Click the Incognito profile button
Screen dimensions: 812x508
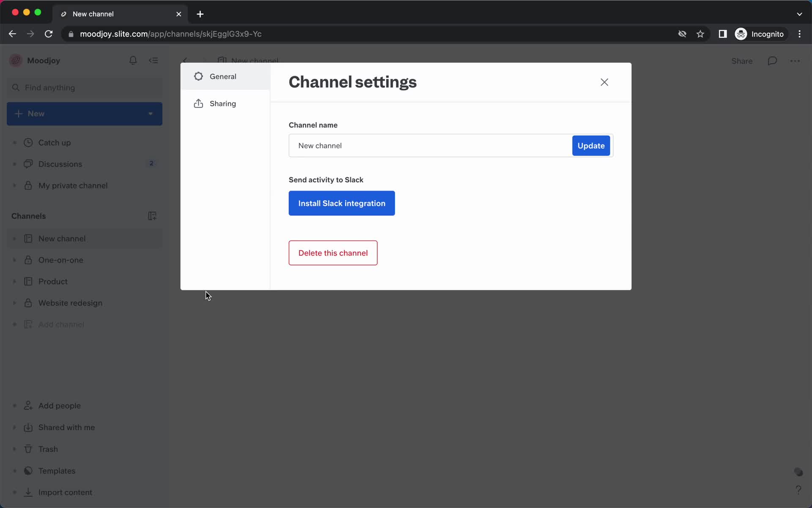tap(760, 34)
